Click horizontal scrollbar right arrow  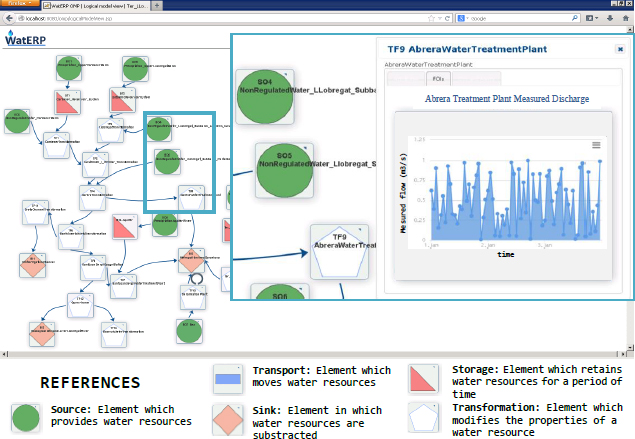623,354
